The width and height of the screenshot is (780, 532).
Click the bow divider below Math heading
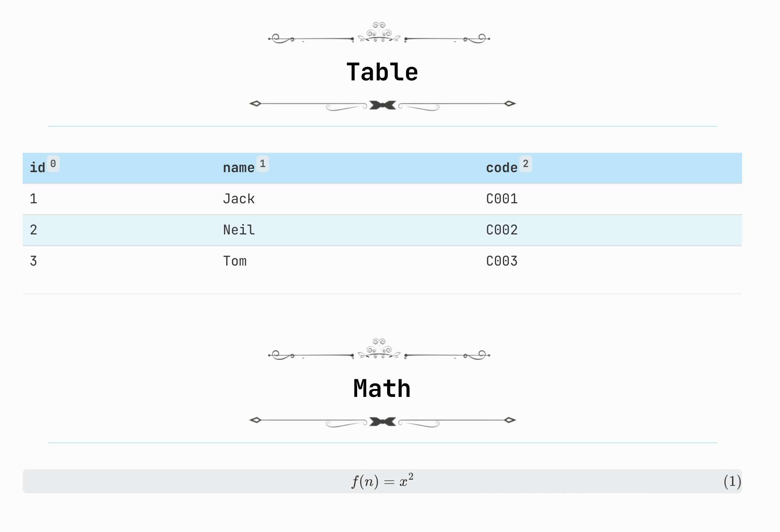[382, 421]
